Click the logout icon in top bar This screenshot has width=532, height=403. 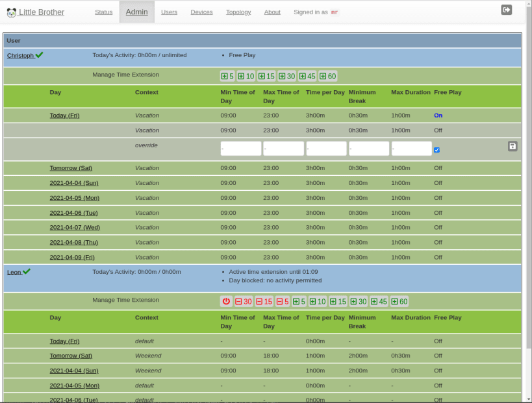[x=506, y=10]
